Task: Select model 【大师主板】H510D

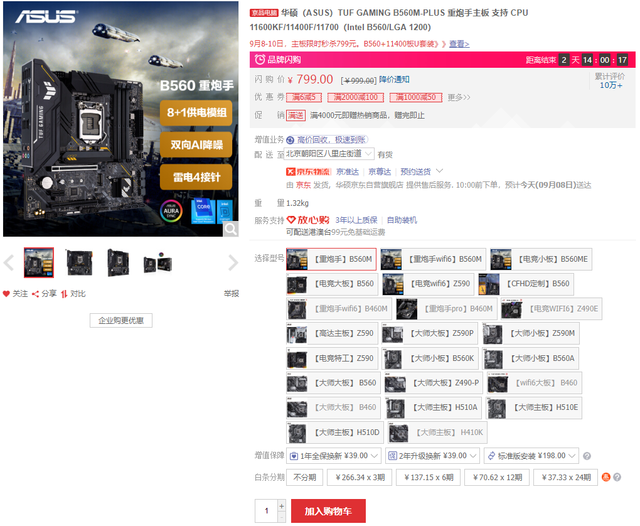Action: tap(335, 433)
